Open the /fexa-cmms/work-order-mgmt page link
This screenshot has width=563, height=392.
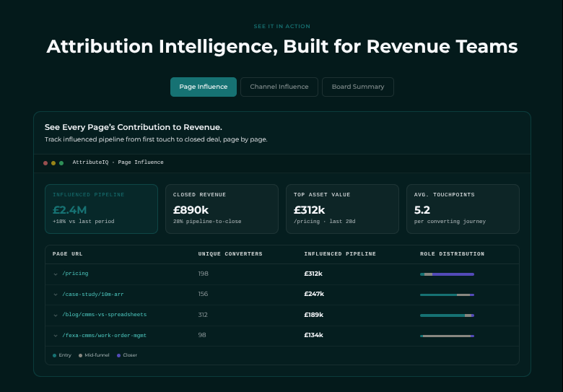pos(104,335)
